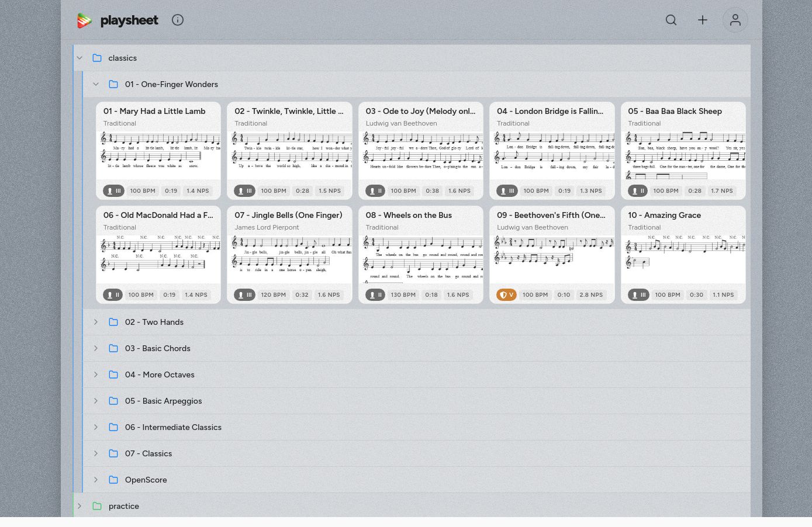812x527 pixels.
Task: Click 120 BPM tag on Jingle Bells
Action: point(273,295)
